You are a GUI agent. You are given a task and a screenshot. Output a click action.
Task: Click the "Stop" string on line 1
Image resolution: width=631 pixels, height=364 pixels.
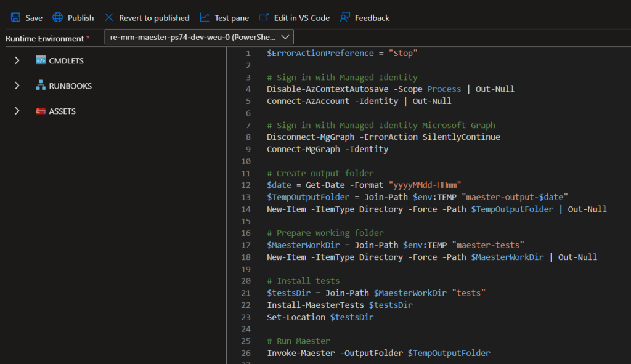(x=403, y=53)
